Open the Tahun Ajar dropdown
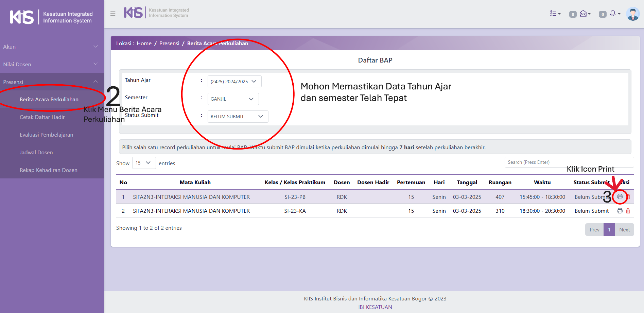 pyautogui.click(x=234, y=82)
